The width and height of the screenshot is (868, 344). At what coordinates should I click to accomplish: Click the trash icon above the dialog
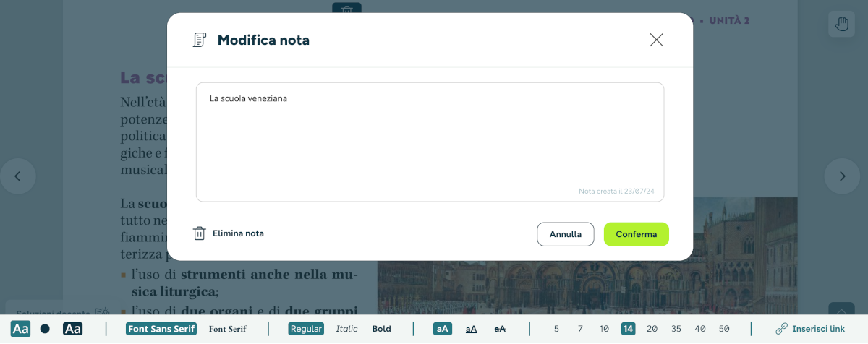pyautogui.click(x=346, y=8)
